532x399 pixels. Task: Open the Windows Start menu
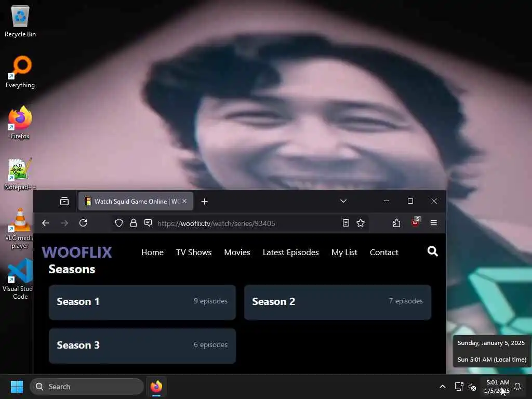click(x=17, y=387)
